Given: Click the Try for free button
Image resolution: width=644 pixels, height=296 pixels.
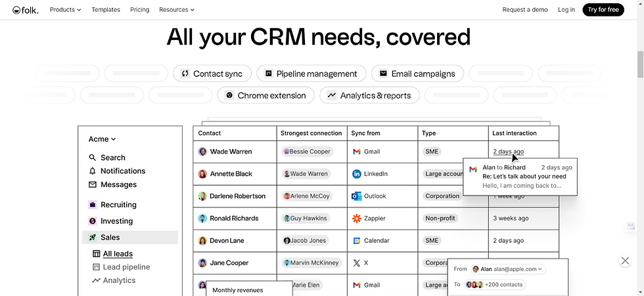Looking at the screenshot, I should pyautogui.click(x=603, y=10).
